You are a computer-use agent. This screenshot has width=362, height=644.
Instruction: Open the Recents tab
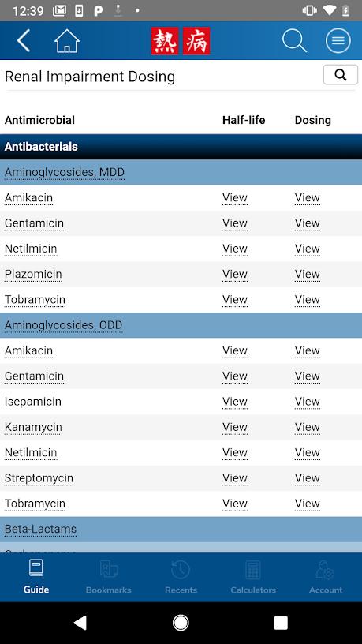click(x=181, y=578)
